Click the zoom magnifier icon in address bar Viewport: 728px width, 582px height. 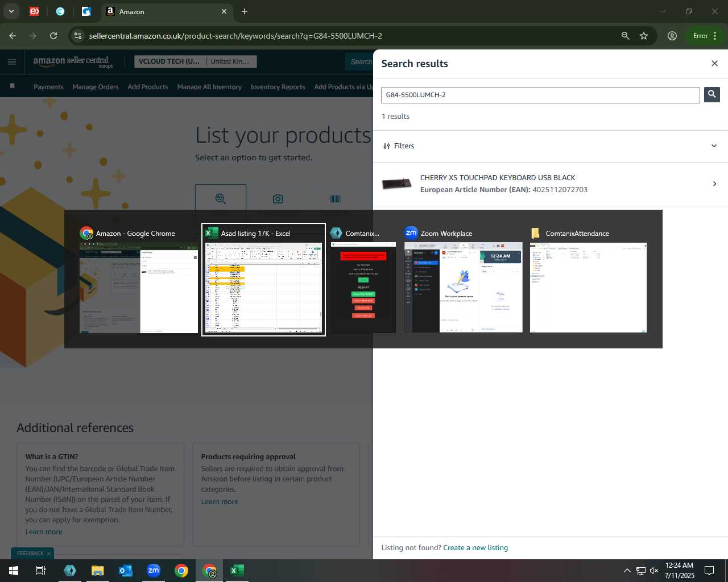point(625,36)
